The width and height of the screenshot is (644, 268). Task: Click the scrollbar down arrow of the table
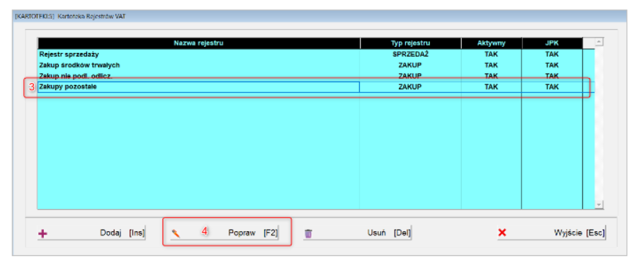pyautogui.click(x=599, y=205)
